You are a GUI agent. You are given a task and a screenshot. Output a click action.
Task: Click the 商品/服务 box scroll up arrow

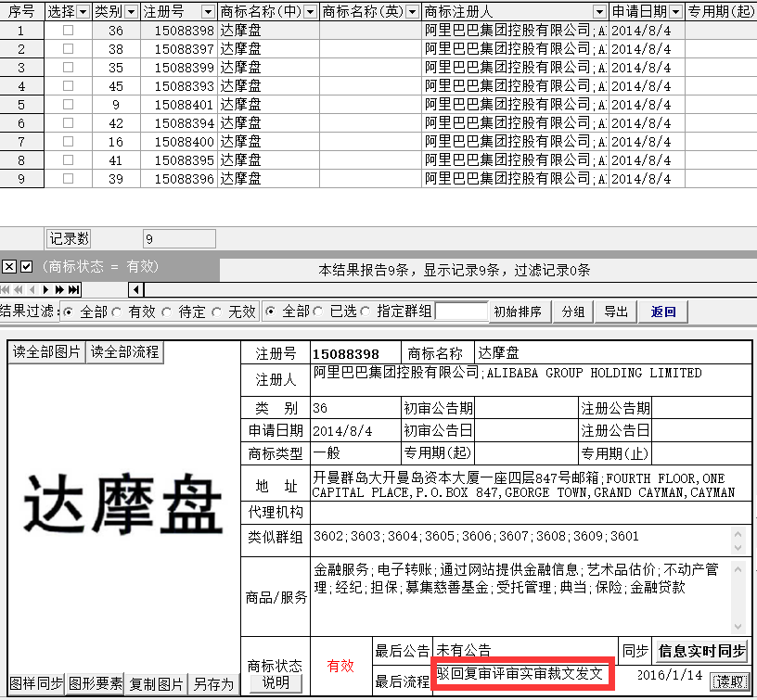coord(738,569)
